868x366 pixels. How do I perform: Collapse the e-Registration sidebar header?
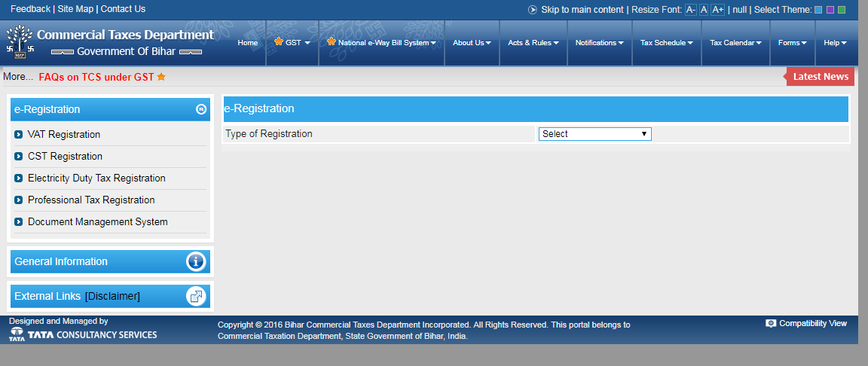110,109
